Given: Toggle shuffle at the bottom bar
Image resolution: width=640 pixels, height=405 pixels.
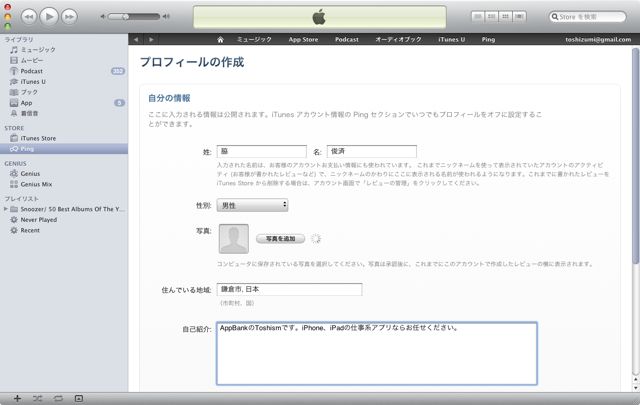Looking at the screenshot, I should tap(38, 398).
